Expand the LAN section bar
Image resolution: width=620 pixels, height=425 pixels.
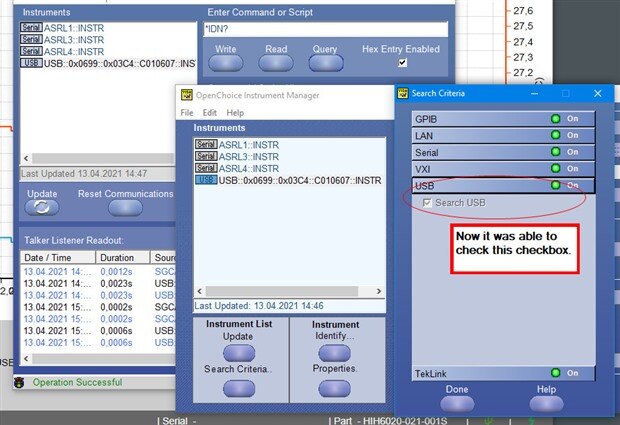503,136
